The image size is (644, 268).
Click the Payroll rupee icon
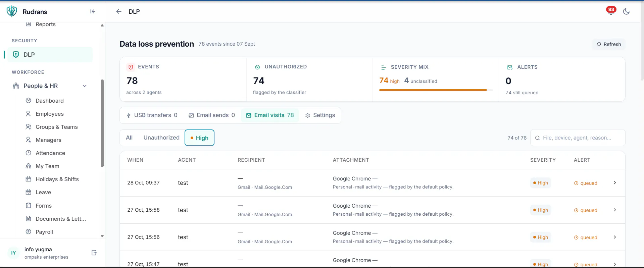pos(29,231)
